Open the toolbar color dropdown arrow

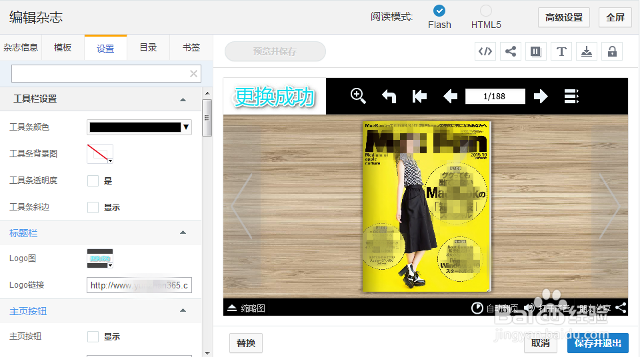click(186, 127)
